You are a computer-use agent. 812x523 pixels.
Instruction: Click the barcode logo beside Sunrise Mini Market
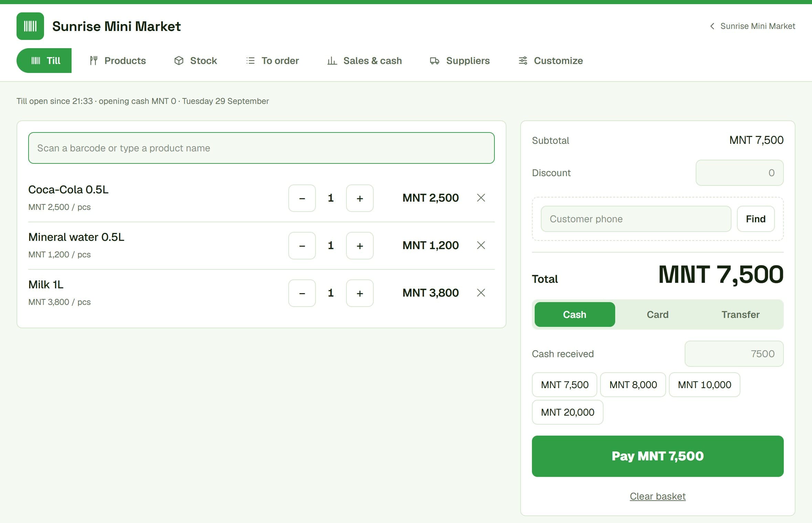(x=30, y=26)
